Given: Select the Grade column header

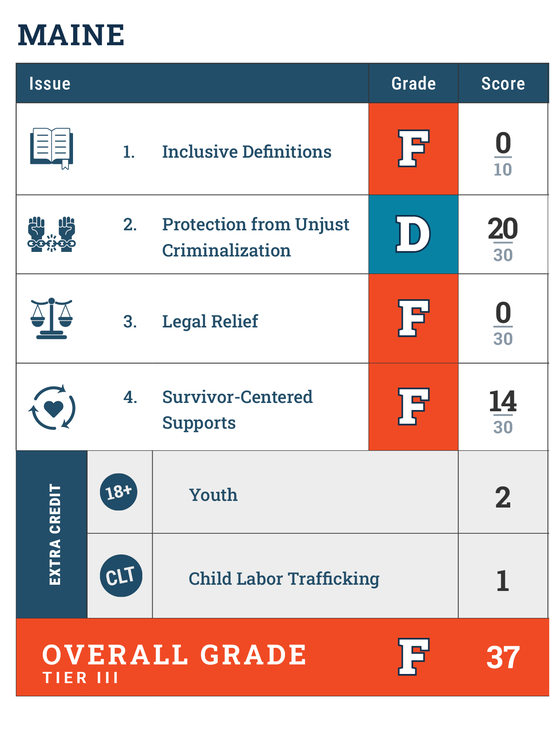Looking at the screenshot, I should [414, 83].
